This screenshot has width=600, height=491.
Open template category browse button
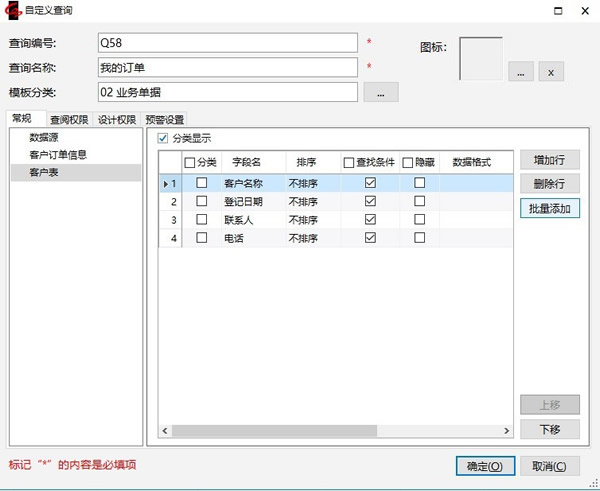tap(380, 92)
